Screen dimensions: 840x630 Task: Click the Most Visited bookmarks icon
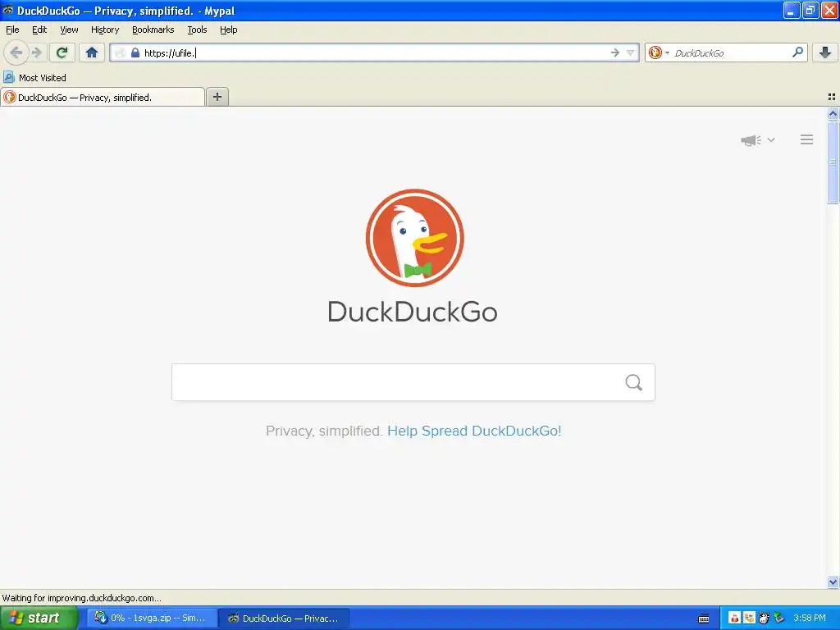8,77
